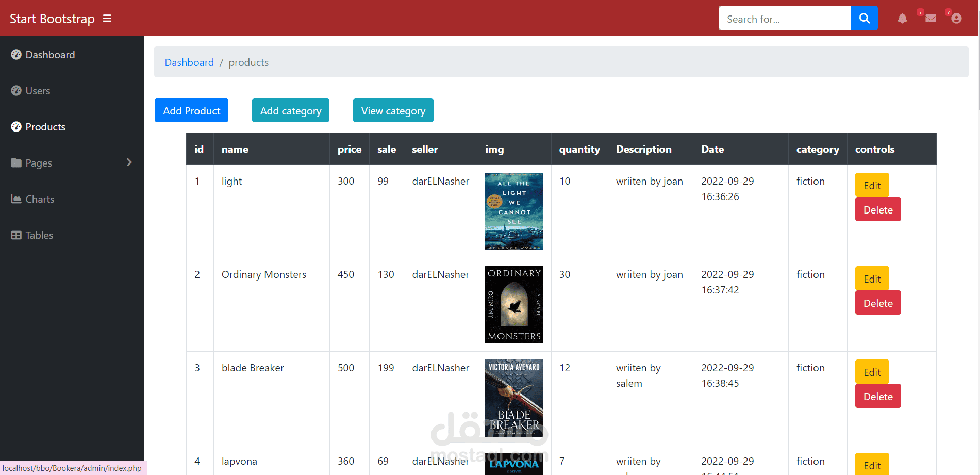Image resolution: width=980 pixels, height=475 pixels.
Task: Delete the Ordinary Monsters product
Action: click(x=878, y=303)
